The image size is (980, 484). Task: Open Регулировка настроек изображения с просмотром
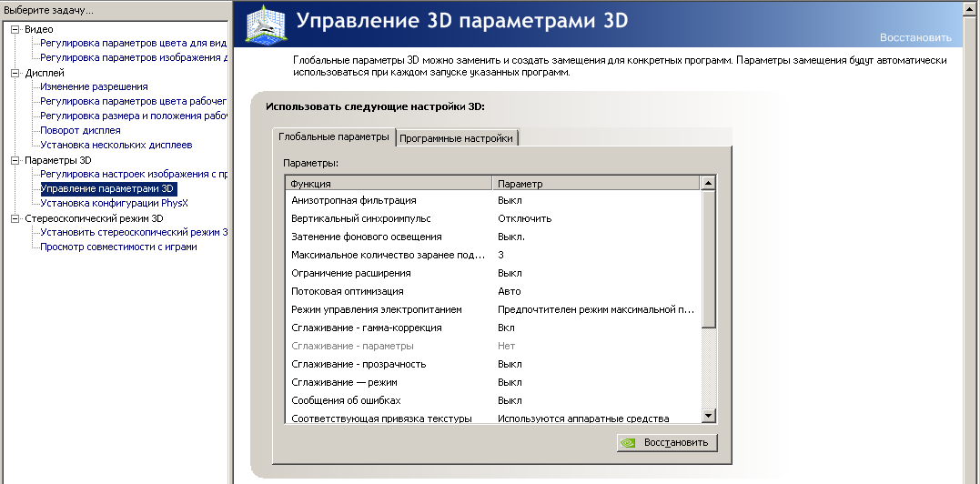coord(133,175)
